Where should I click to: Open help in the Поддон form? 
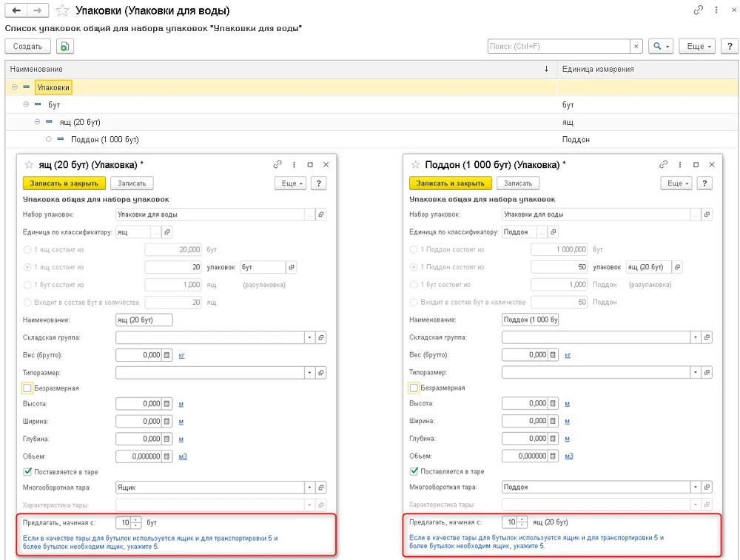click(x=704, y=183)
